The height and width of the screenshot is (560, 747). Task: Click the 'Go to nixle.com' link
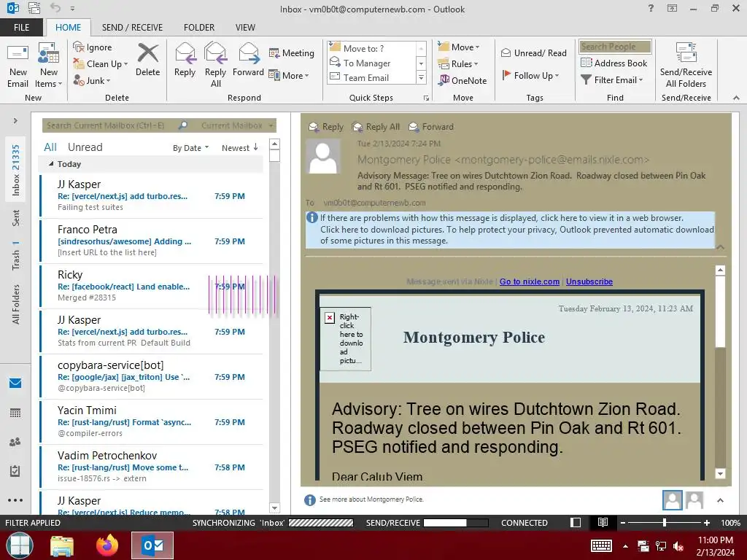click(x=530, y=281)
